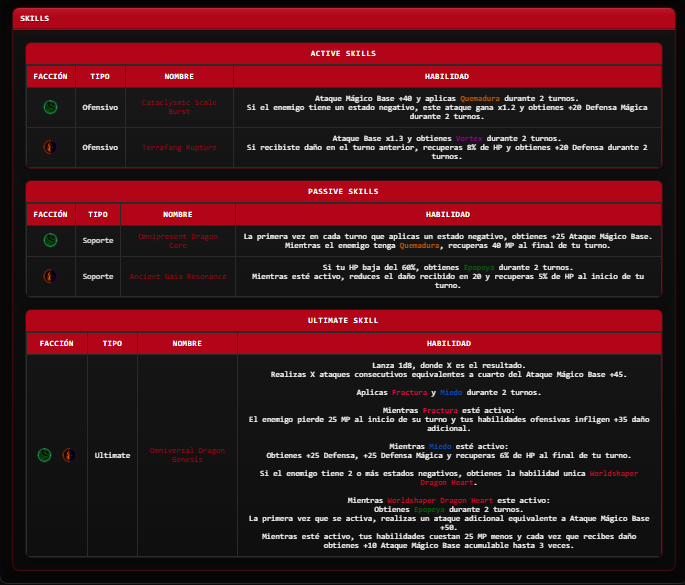Click the HABILIDAD column header in Active Skills
This screenshot has width=685, height=585.
coord(447,76)
